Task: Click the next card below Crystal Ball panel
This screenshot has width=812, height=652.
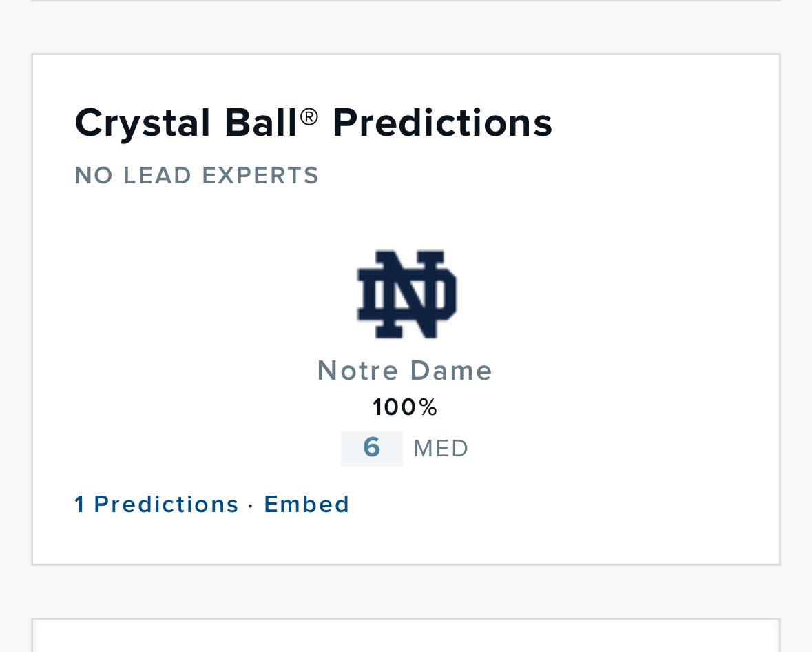Action: tap(406, 635)
